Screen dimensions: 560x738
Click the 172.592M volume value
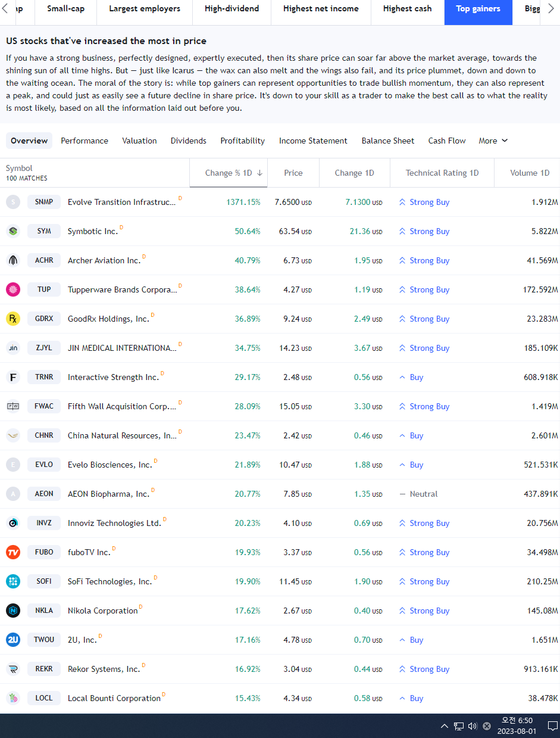pyautogui.click(x=540, y=289)
